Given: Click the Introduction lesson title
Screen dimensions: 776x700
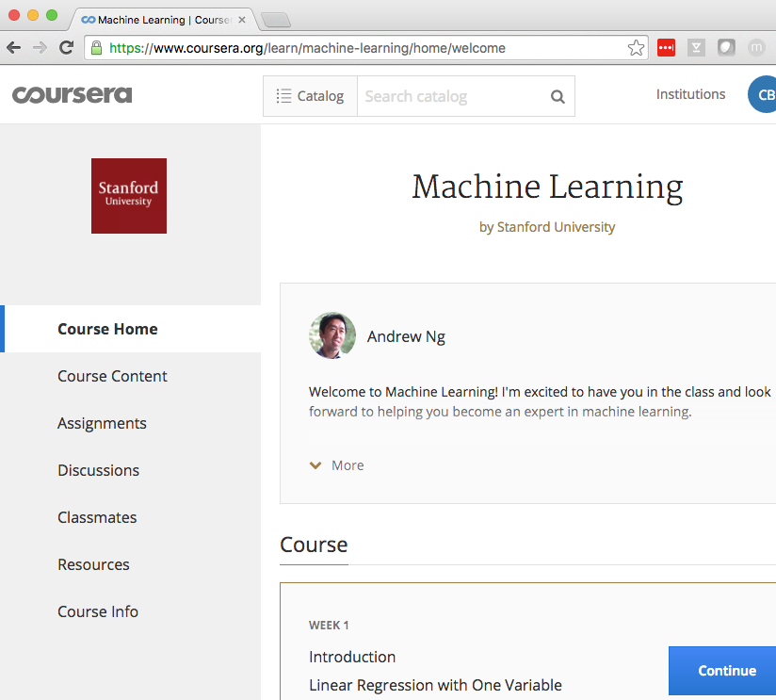Looking at the screenshot, I should tap(352, 657).
